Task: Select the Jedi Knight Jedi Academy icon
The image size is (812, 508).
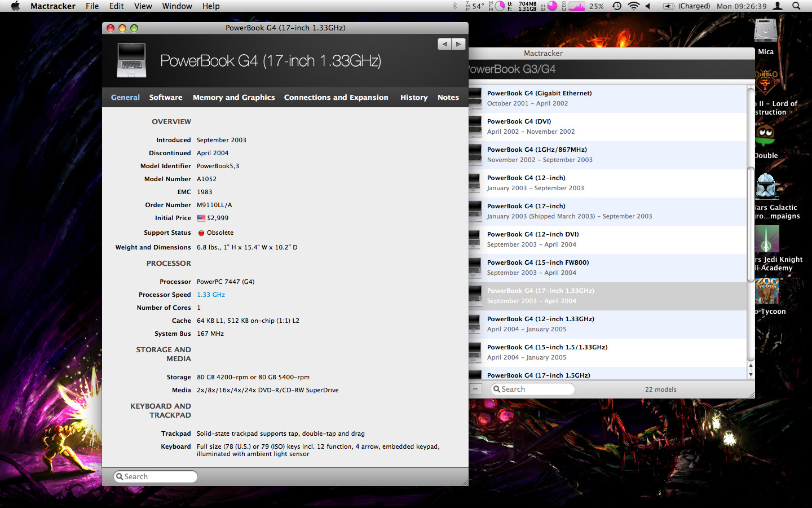Action: 767,239
